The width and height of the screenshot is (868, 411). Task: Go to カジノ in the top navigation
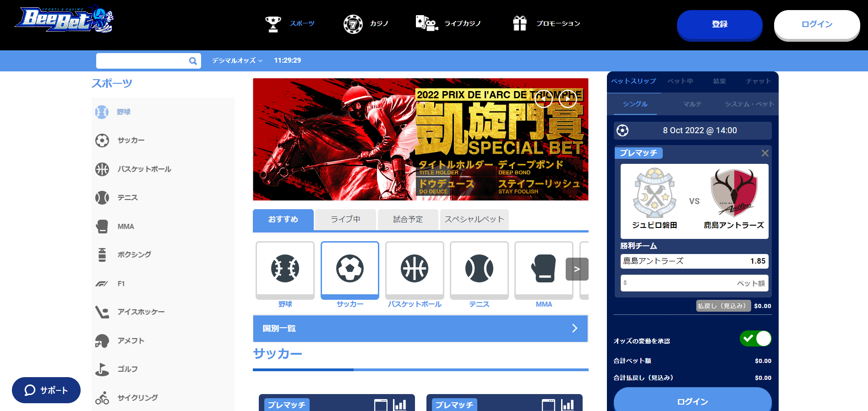(366, 23)
